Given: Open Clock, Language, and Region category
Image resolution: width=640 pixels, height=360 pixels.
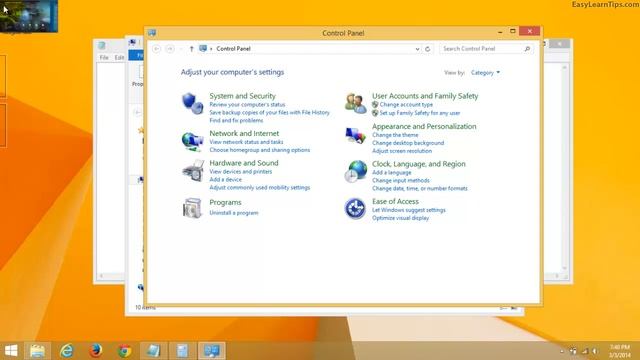Looking at the screenshot, I should coord(418,164).
